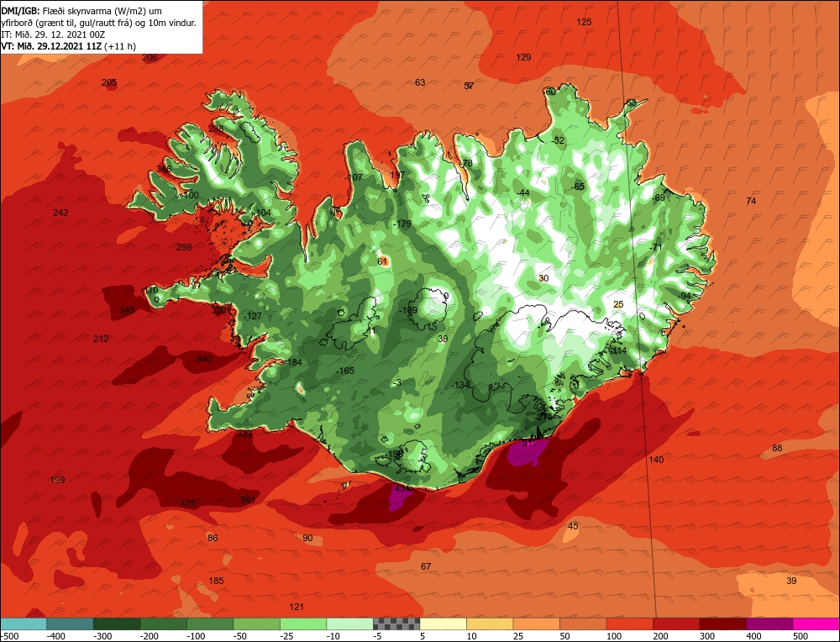Select the 199 value in the southwest sea

pyautogui.click(x=57, y=480)
